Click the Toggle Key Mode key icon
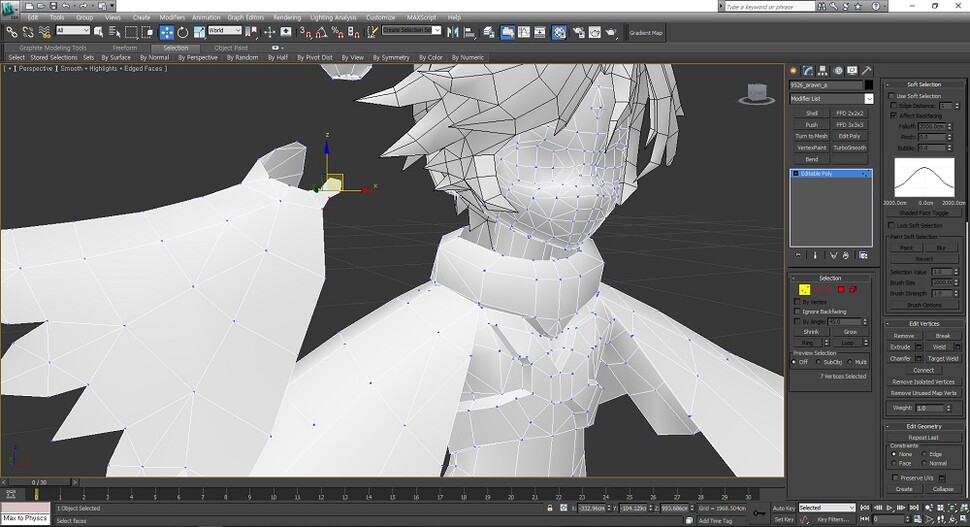 (x=758, y=513)
